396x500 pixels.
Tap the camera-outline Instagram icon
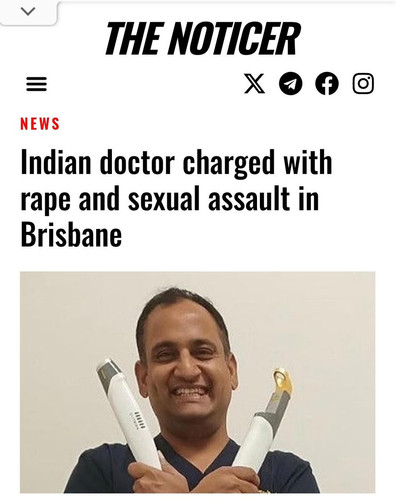pos(363,83)
